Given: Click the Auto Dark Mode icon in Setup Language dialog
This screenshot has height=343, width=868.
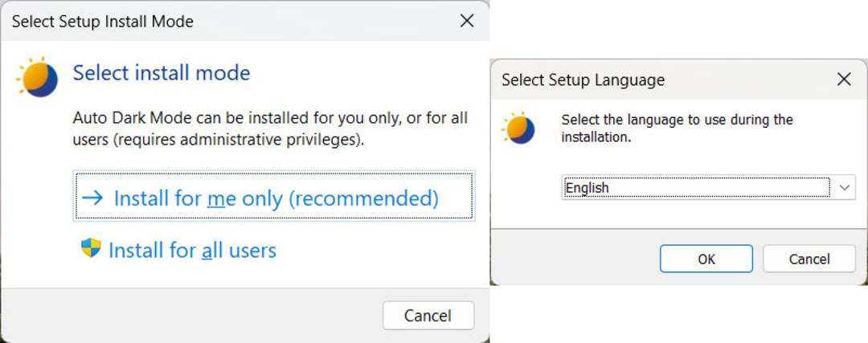Looking at the screenshot, I should [518, 128].
